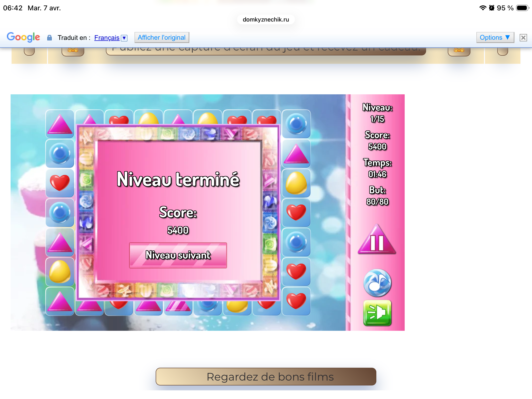The width and height of the screenshot is (532, 399).
Task: Tap the yellow egg candy in left column
Action: (x=60, y=272)
